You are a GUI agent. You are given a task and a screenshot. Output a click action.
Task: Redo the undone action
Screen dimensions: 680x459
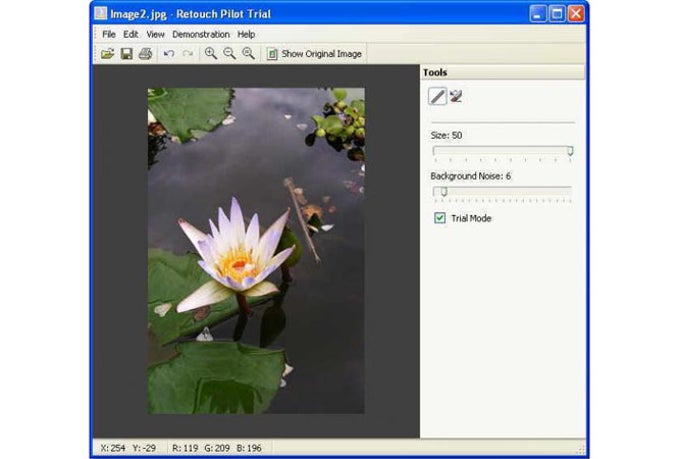pyautogui.click(x=188, y=54)
